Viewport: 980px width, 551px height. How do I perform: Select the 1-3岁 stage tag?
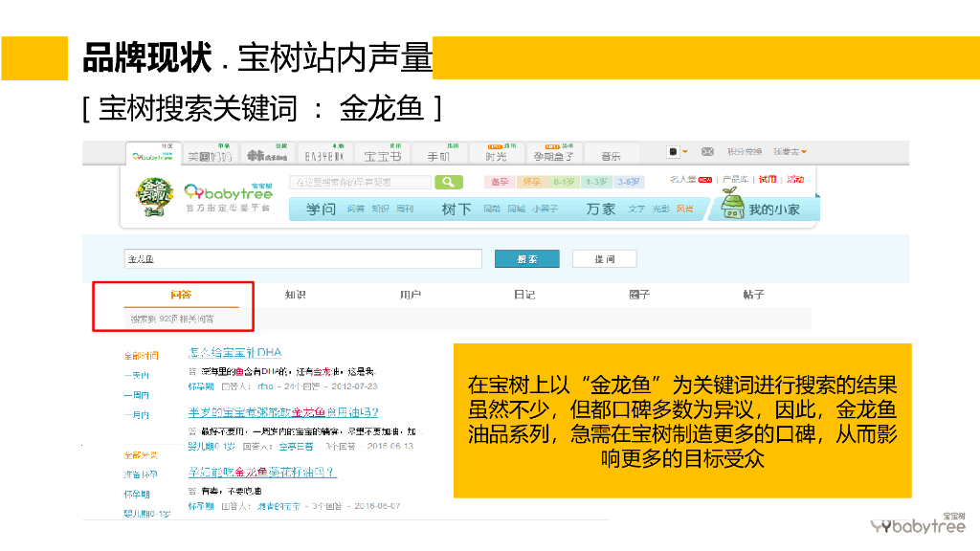tap(596, 182)
